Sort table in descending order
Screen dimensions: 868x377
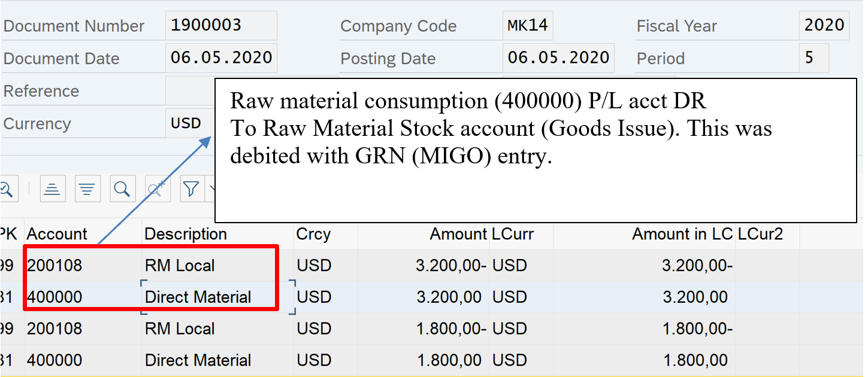click(x=87, y=190)
